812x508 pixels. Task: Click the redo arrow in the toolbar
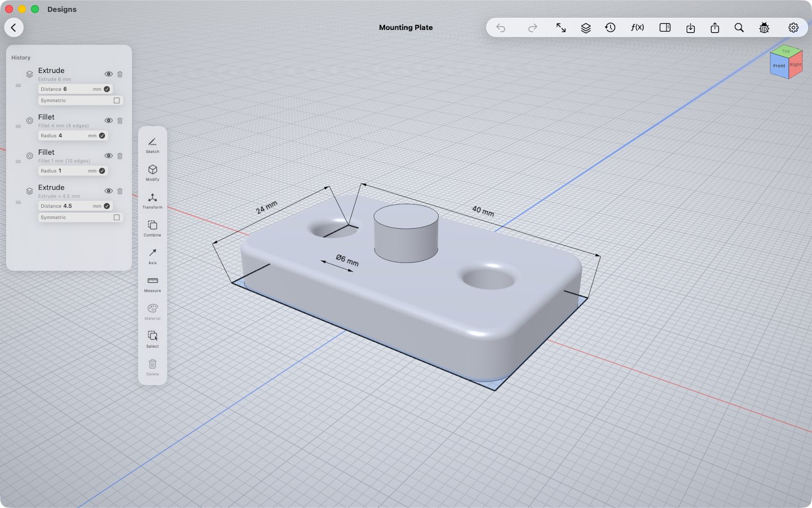tap(532, 28)
